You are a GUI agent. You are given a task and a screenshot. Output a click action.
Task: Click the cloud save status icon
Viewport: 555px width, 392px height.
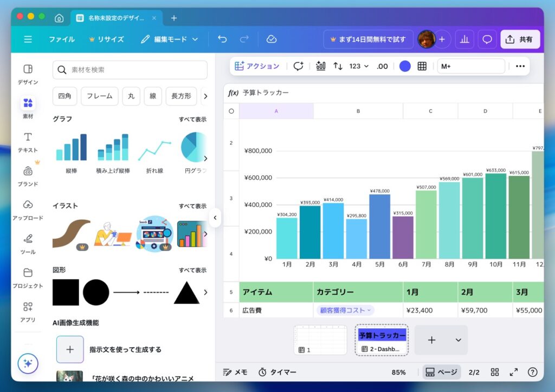pos(272,39)
